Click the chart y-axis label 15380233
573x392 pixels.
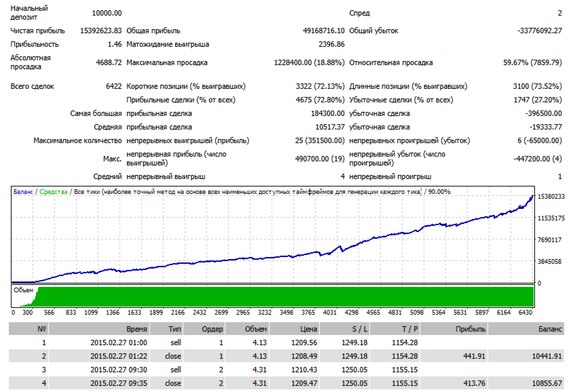coord(551,197)
